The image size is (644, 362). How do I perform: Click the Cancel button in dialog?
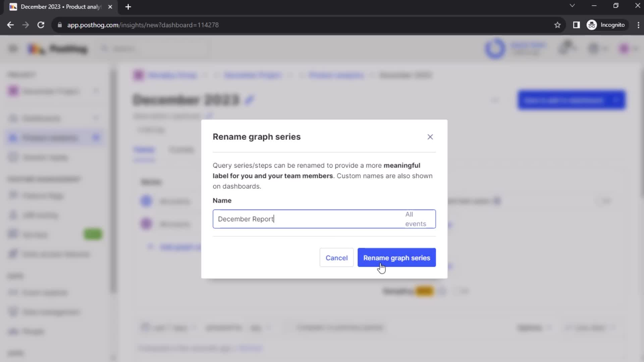click(x=337, y=258)
